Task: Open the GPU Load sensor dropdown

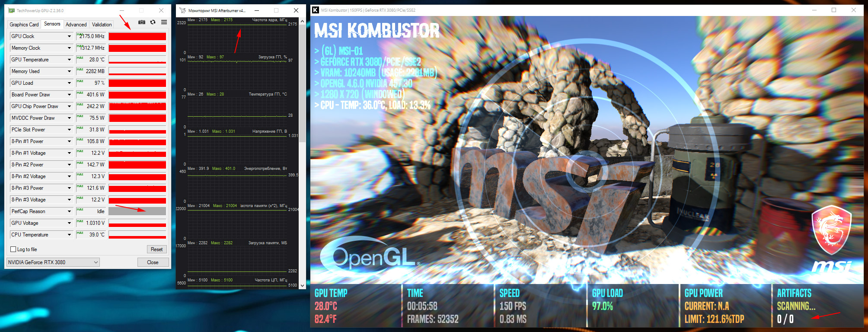Action: pos(69,83)
